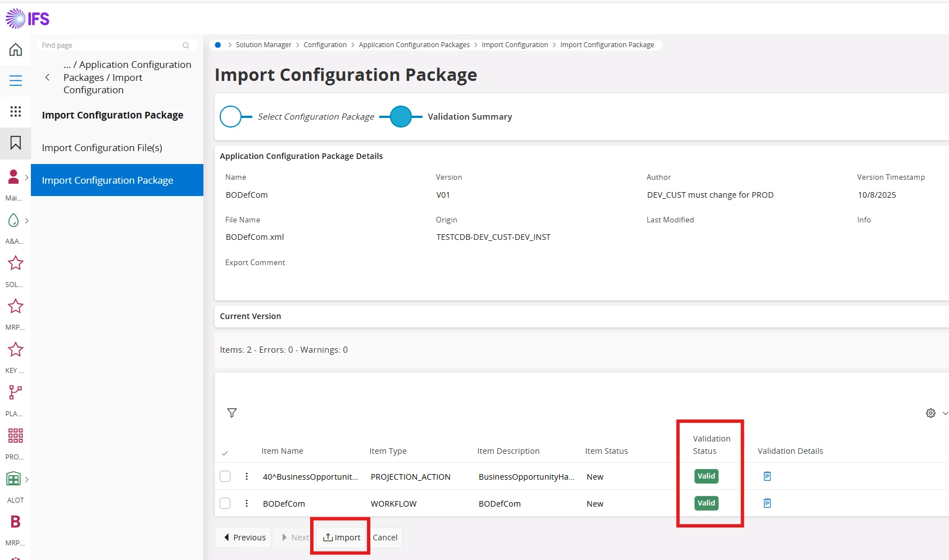View validation details for BODefCom WORKFLOW row
This screenshot has width=949, height=560.
pyautogui.click(x=767, y=503)
